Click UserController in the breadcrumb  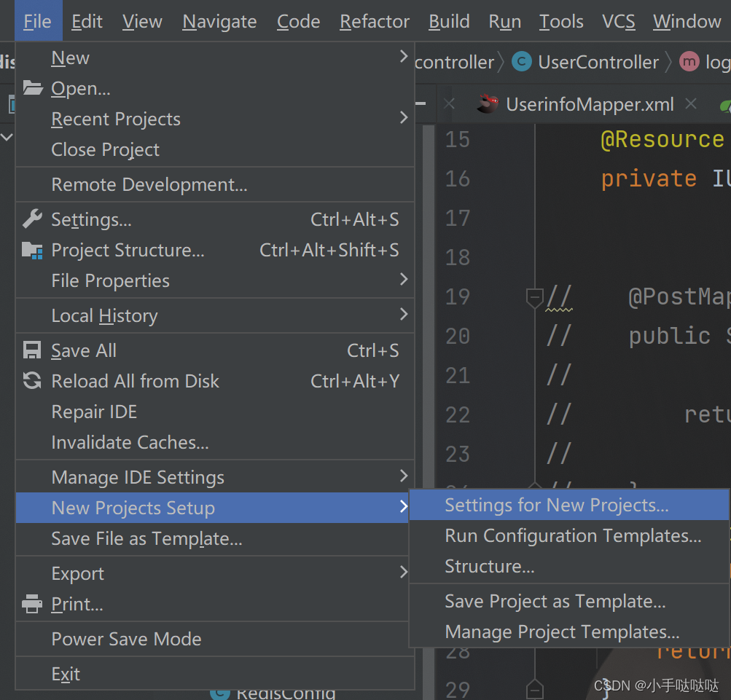(598, 62)
